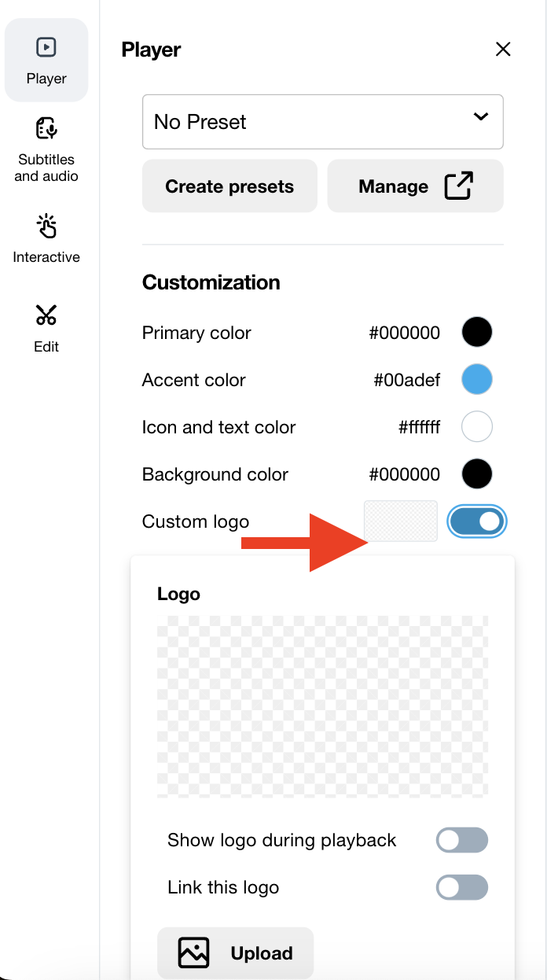Click the small custom logo thumbnail
547x980 pixels.
click(x=401, y=521)
